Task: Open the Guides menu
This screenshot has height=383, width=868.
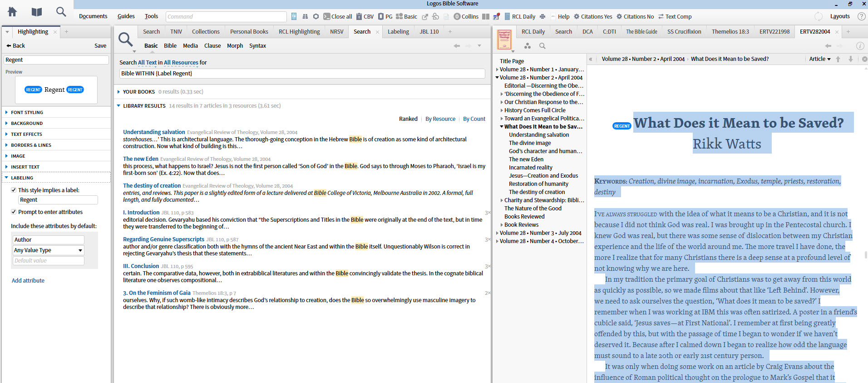Action: [126, 16]
